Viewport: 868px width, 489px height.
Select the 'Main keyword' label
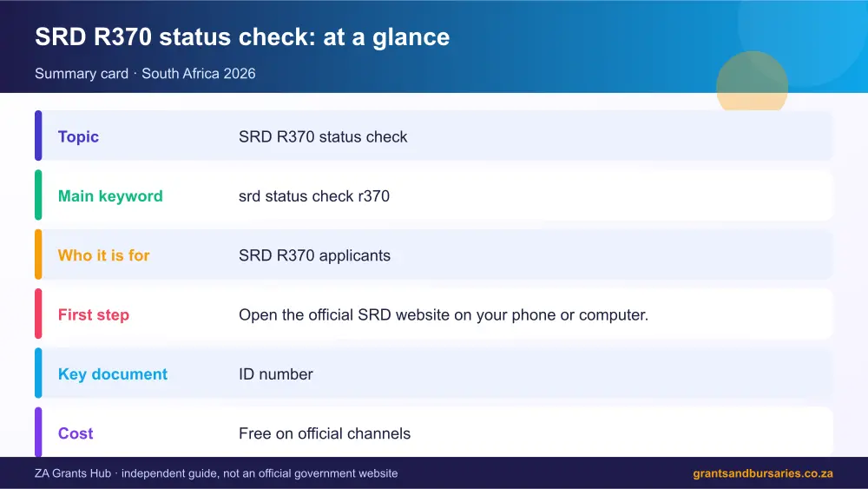tap(110, 196)
